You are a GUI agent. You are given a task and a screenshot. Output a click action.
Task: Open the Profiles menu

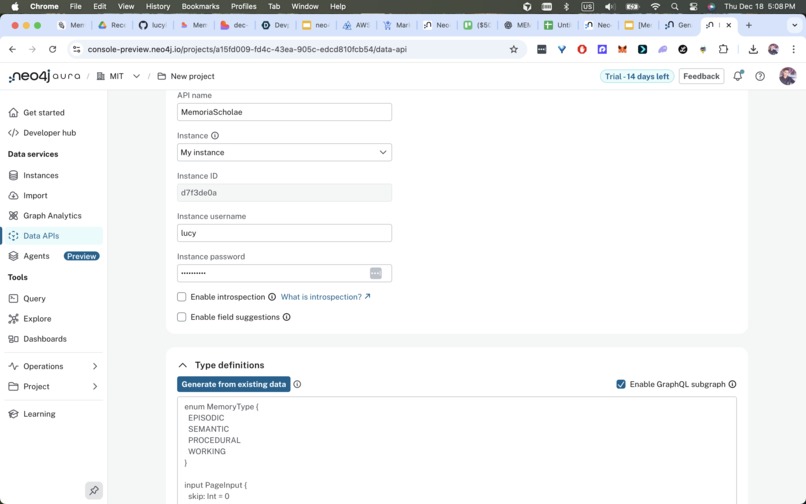point(244,6)
